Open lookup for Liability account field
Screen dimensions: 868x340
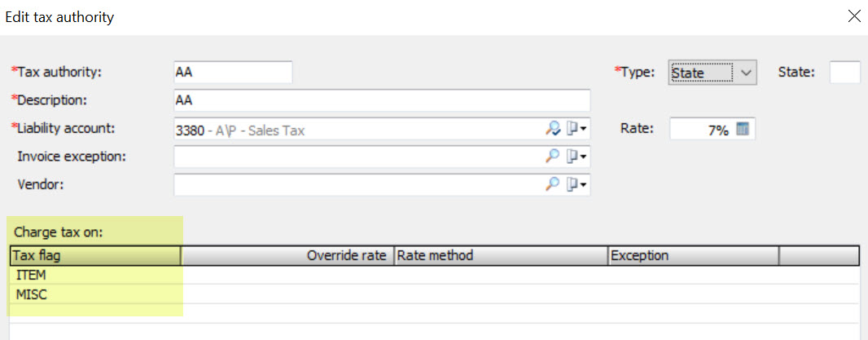[552, 129]
